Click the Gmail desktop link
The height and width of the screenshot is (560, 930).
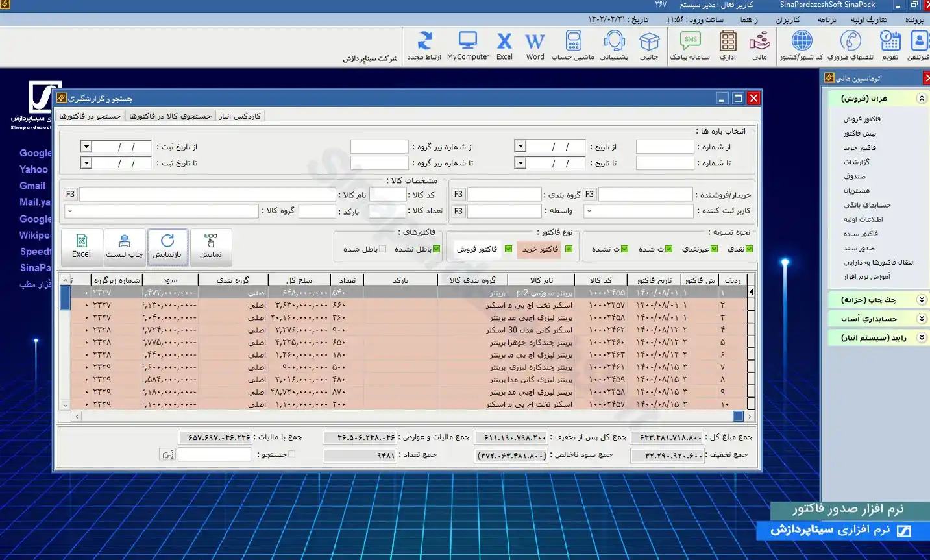point(32,186)
